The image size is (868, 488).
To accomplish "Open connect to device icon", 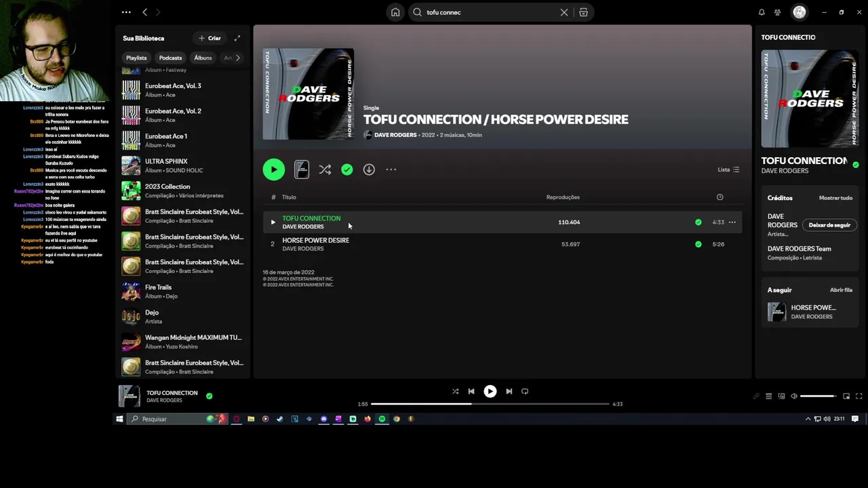I will [x=781, y=396].
